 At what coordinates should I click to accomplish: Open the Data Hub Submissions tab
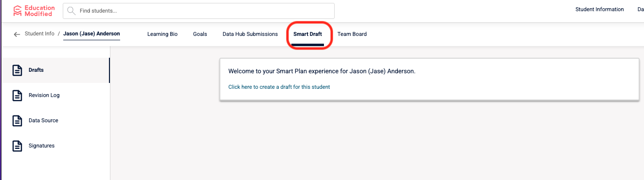[250, 34]
